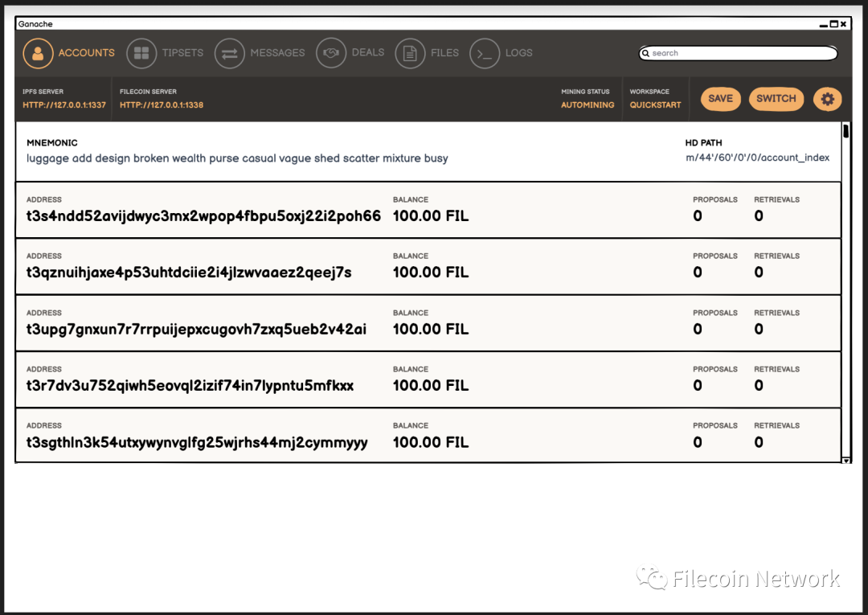The height and width of the screenshot is (615, 868).
Task: Open settings with the gear icon
Action: click(x=827, y=99)
